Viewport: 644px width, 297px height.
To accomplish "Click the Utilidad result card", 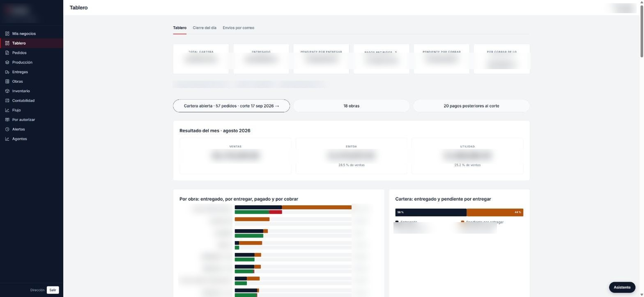I will [x=467, y=156].
